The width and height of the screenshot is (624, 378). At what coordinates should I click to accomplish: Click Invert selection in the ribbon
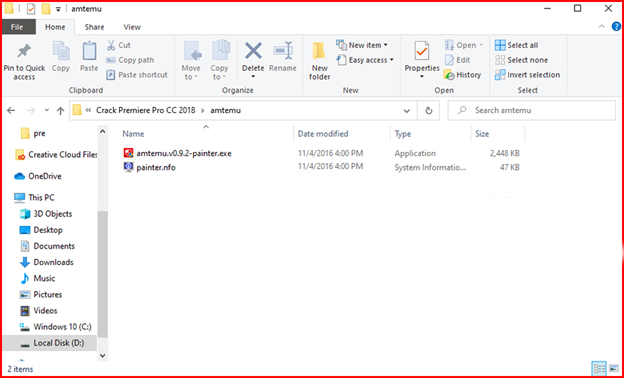point(527,75)
